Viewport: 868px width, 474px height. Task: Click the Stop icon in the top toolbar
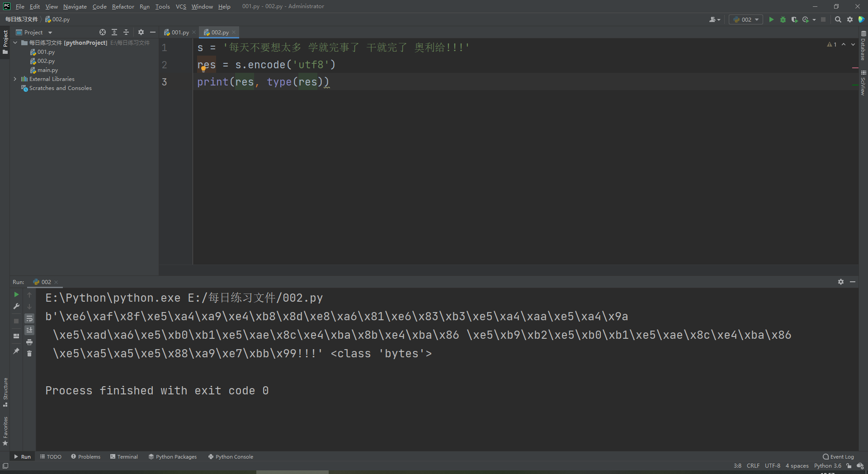point(823,19)
